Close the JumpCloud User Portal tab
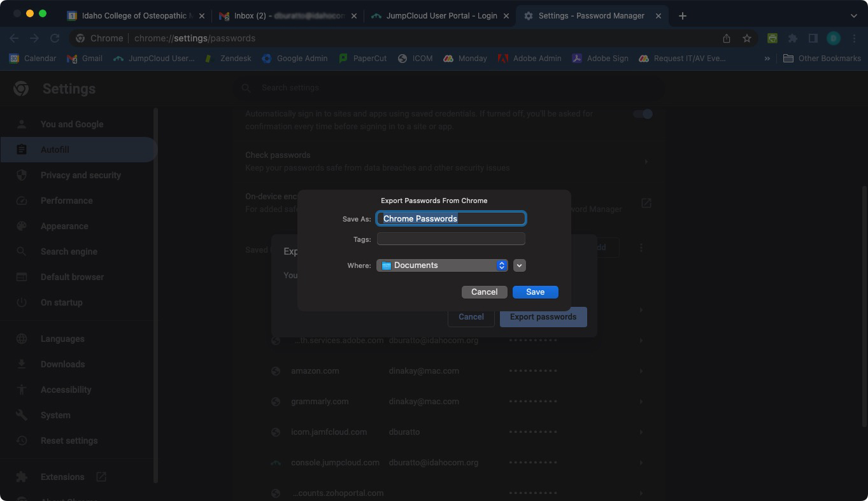 [506, 16]
